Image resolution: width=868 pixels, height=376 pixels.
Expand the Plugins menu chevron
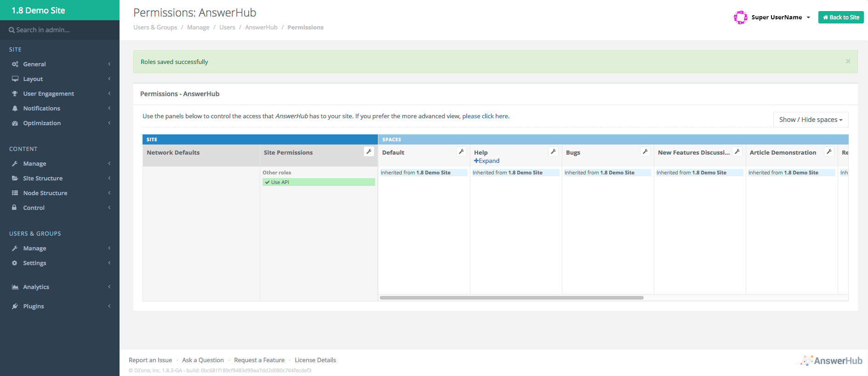click(109, 307)
